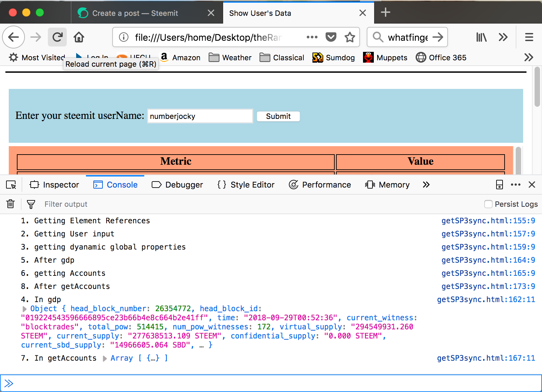Screen dimensions: 542x392
Task: Click the steemit userName input field
Action: click(x=200, y=116)
